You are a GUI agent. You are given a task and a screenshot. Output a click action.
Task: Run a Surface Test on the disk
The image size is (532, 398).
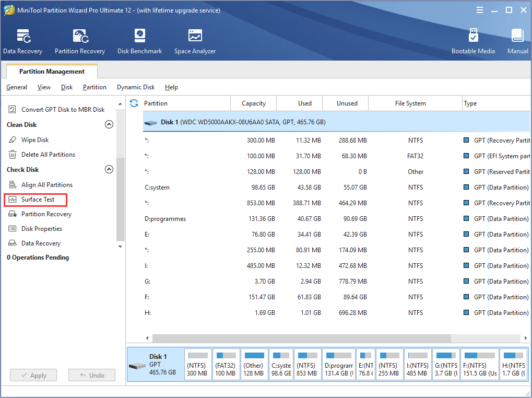(x=38, y=200)
